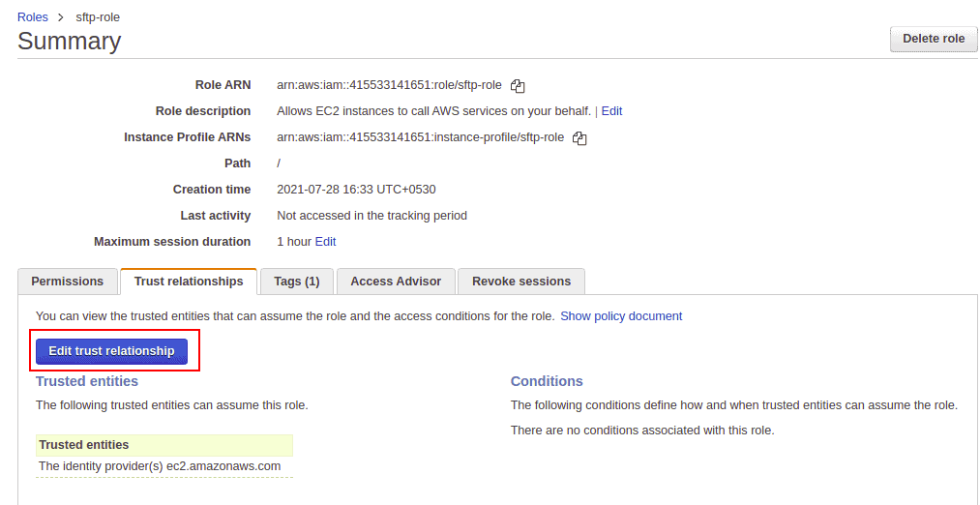
Task: Click the '1 hour' session duration value
Action: point(294,241)
